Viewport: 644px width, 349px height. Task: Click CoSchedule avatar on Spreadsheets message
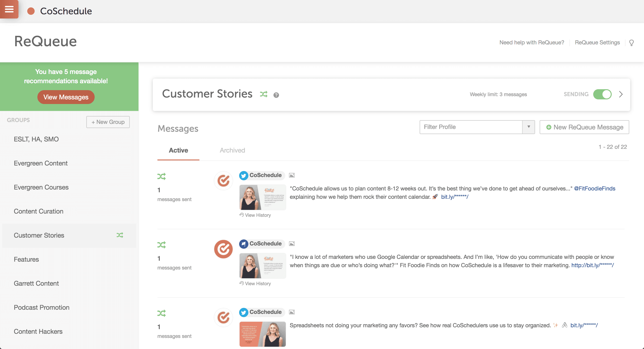tap(223, 317)
